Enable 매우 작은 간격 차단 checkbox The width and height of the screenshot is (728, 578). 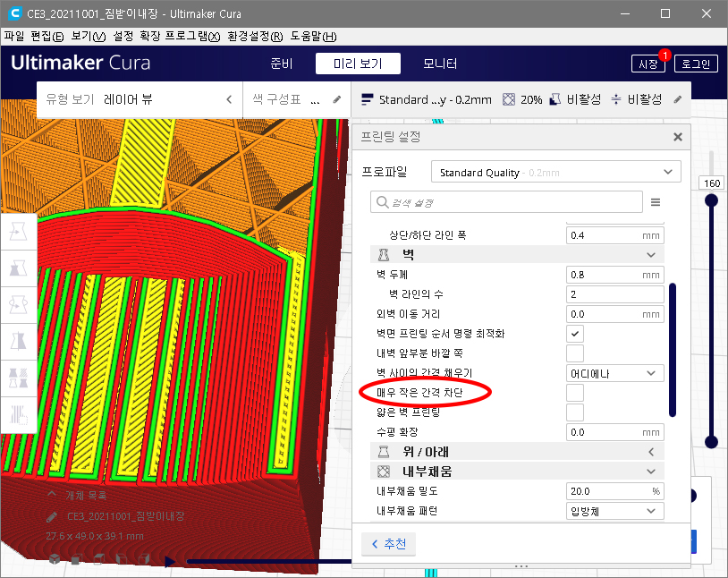point(575,393)
